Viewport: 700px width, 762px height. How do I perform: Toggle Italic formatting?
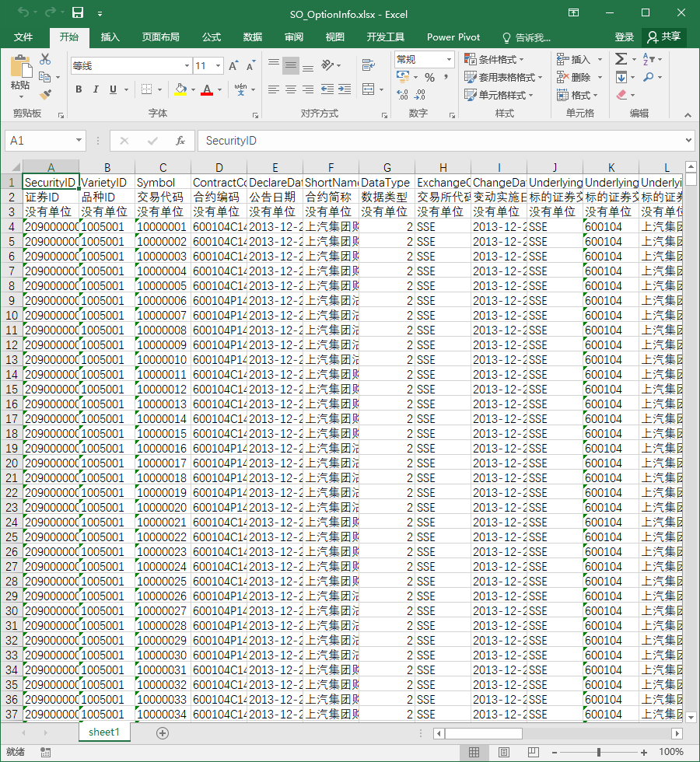click(x=96, y=89)
